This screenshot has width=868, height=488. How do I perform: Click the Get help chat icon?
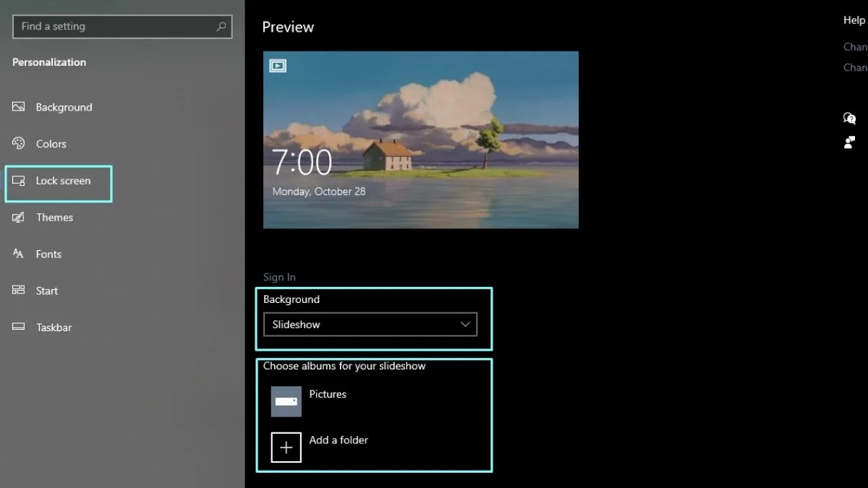click(x=850, y=119)
